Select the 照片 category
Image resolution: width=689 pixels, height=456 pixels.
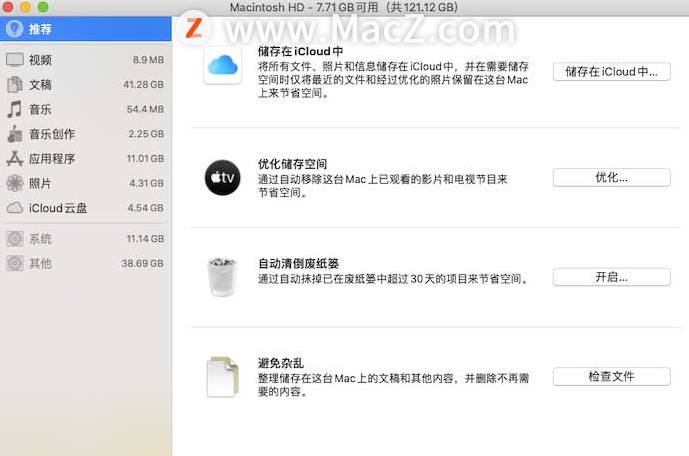click(x=86, y=183)
